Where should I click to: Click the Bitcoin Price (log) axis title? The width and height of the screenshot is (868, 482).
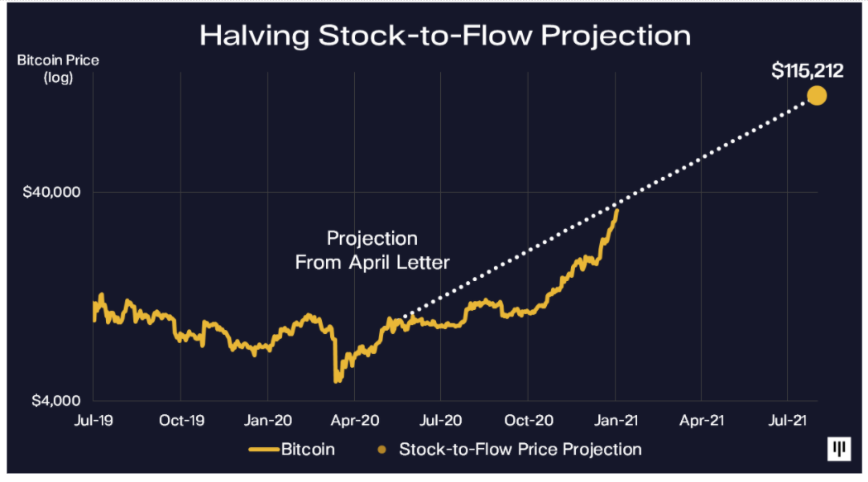(x=45, y=69)
